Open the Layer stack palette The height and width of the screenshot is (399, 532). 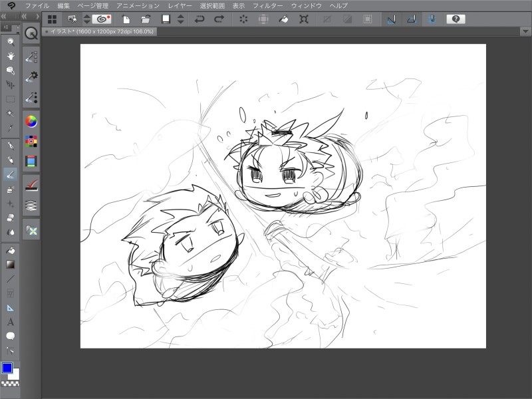click(x=31, y=205)
